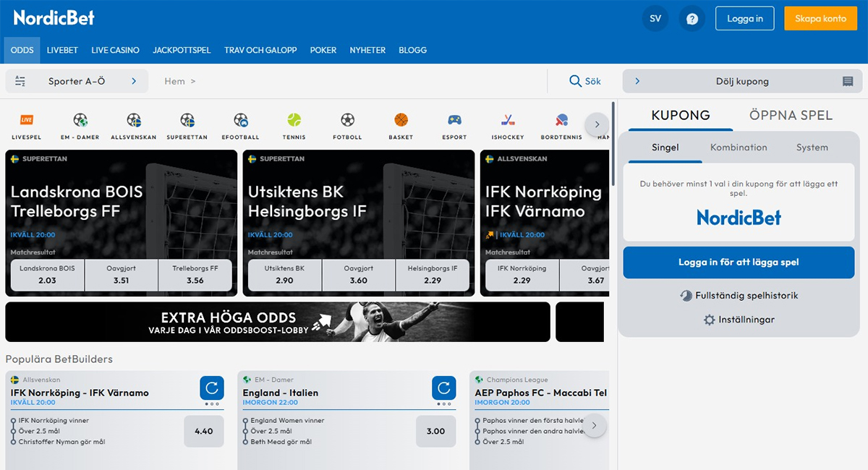Screen dimensions: 868x470
Task: Bet on Oavgjort at 3.51
Action: pyautogui.click(x=122, y=275)
